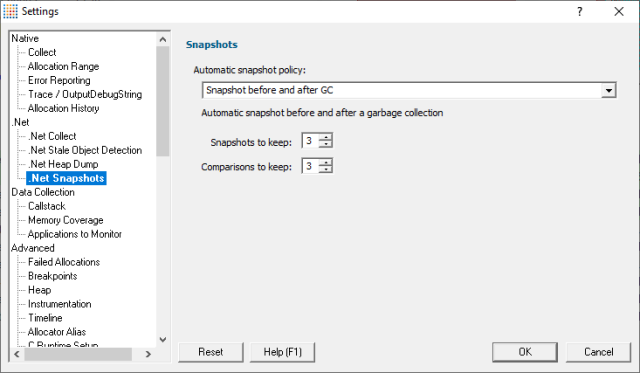Image resolution: width=640 pixels, height=373 pixels.
Task: Click the Comparisons to keep number field
Action: 310,166
